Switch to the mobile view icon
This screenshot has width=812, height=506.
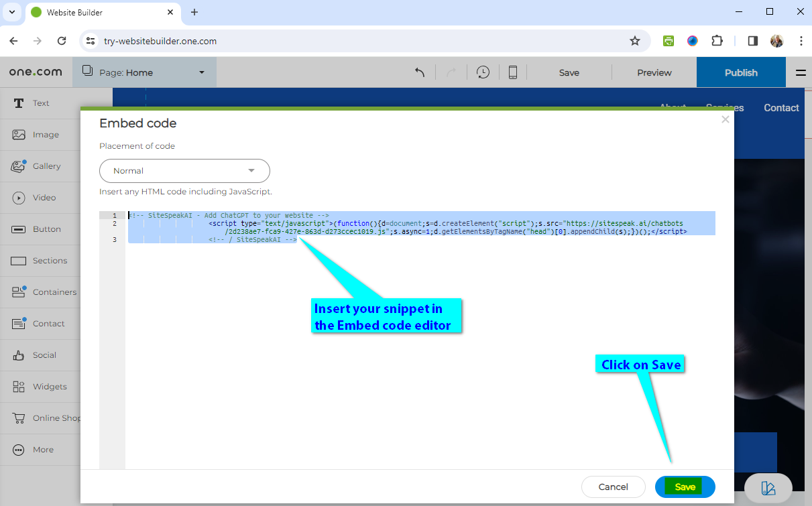coord(513,72)
